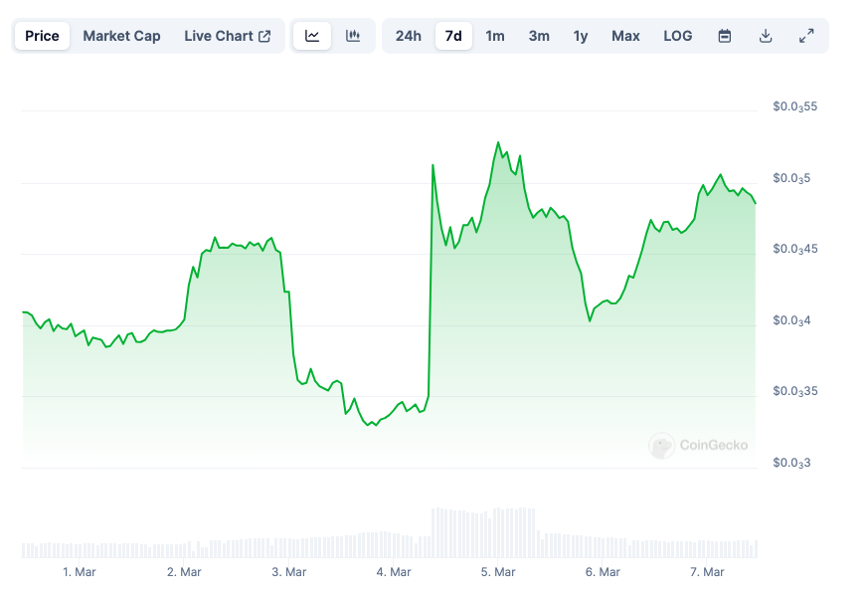Select the line chart view icon
Image resolution: width=868 pixels, height=599 pixels.
click(312, 36)
